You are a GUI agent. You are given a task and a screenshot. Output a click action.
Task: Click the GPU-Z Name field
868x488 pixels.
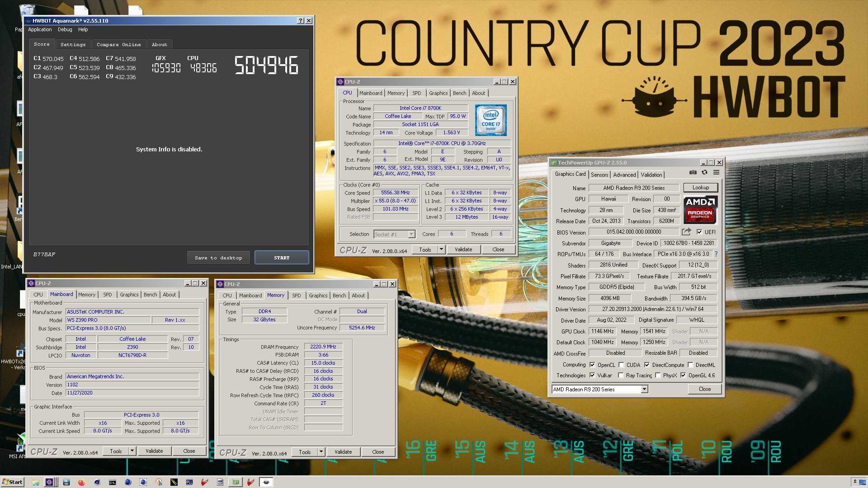pos(634,188)
